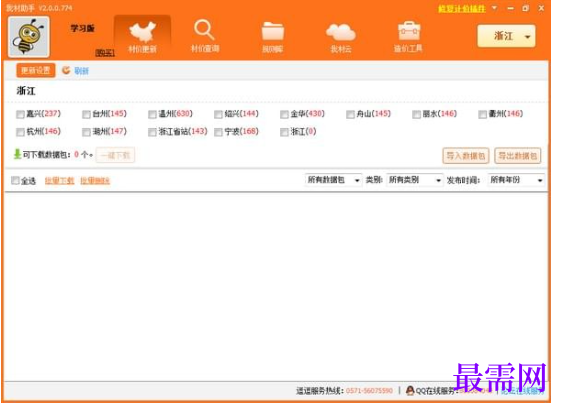
Task: Click the green download arrow icon
Action: tap(17, 154)
